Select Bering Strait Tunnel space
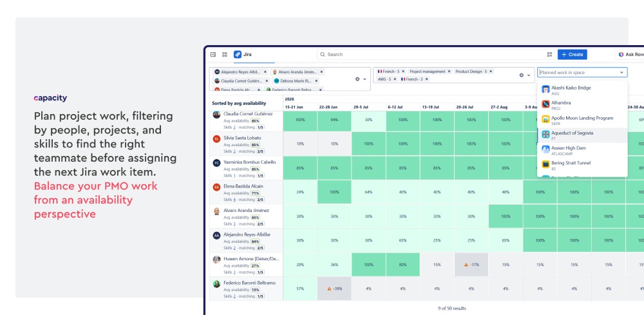644x315 pixels. [x=582, y=165]
